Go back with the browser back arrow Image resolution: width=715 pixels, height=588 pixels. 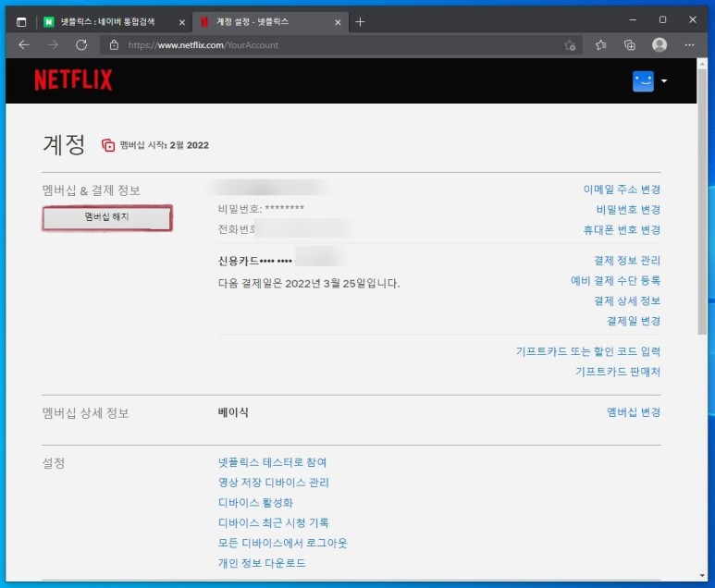tap(24, 44)
